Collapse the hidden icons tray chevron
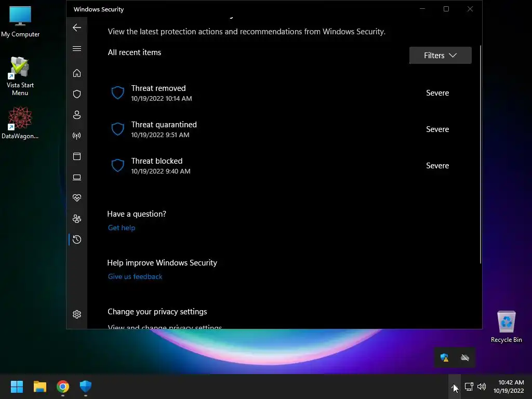 point(454,387)
